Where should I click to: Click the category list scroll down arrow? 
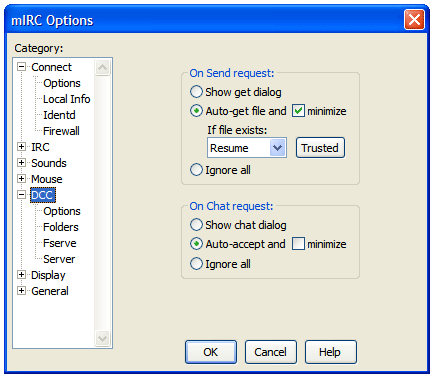pos(102,338)
